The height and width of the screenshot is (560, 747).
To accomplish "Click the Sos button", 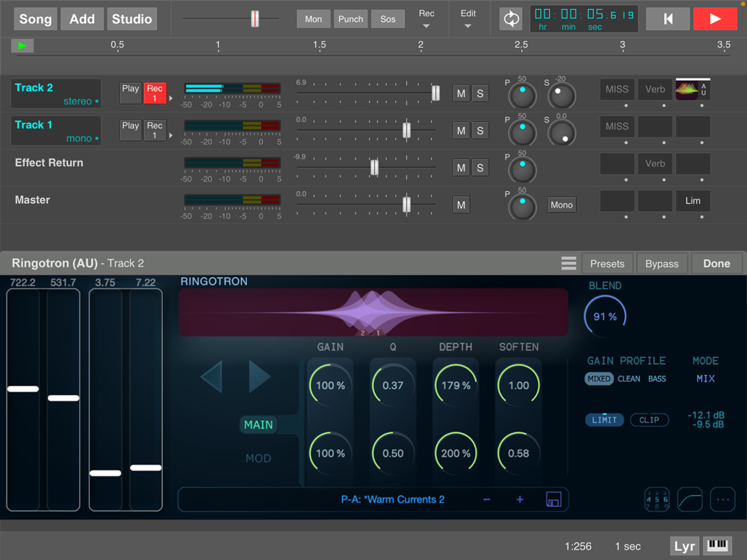I will (388, 19).
